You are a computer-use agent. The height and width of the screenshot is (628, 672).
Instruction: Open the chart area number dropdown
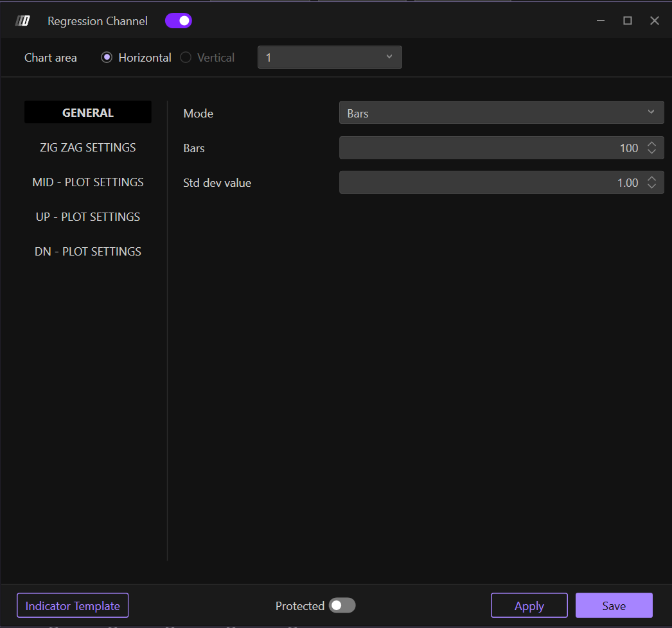pos(330,58)
